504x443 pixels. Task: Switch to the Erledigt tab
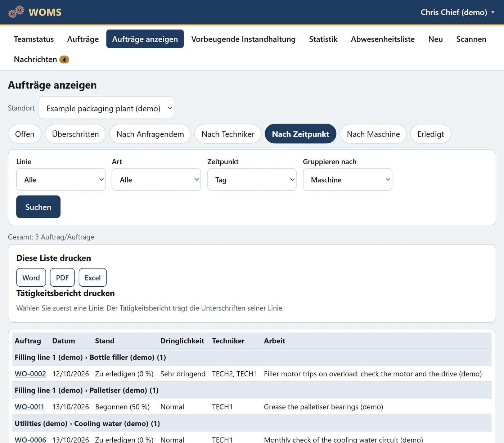pyautogui.click(x=431, y=134)
